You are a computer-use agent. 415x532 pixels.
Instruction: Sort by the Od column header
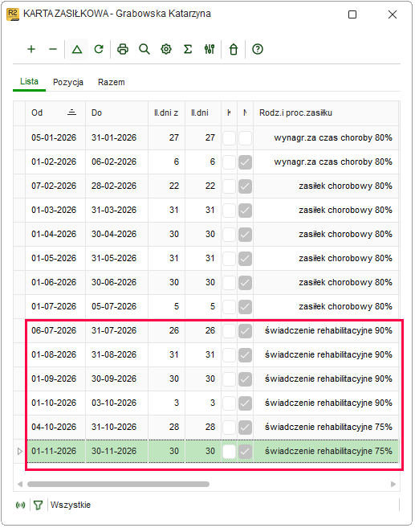55,113
